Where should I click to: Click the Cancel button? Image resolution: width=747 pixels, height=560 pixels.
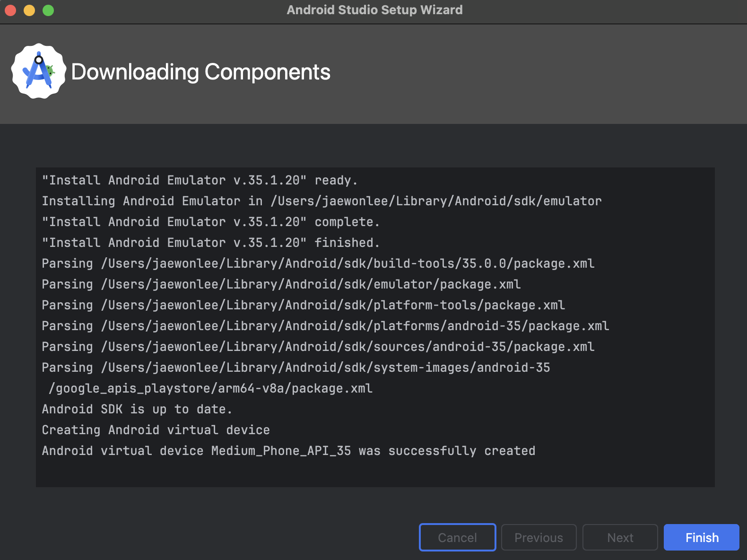click(457, 537)
